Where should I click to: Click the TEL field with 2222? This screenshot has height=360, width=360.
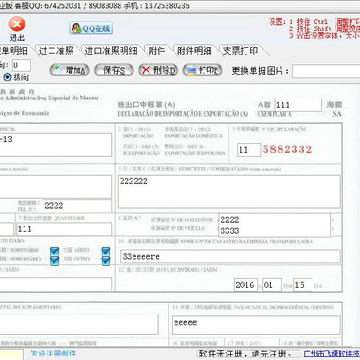pos(78,206)
